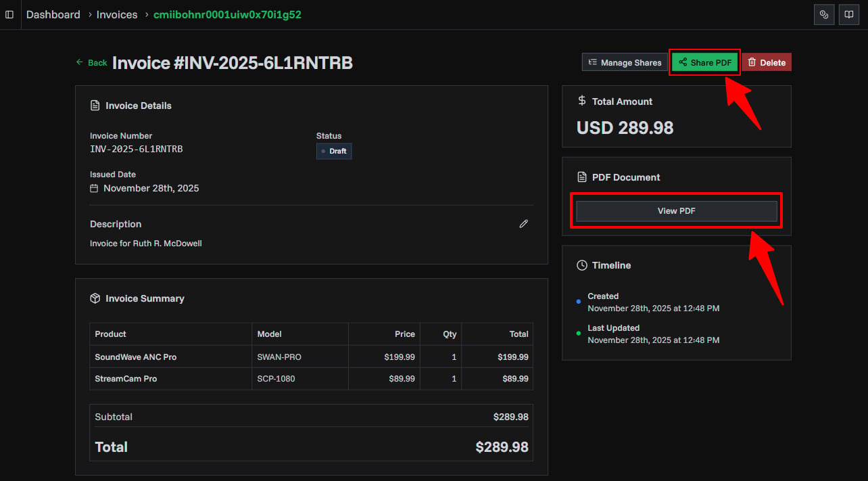This screenshot has height=481, width=868.
Task: Open the View PDF button
Action: coord(677,211)
